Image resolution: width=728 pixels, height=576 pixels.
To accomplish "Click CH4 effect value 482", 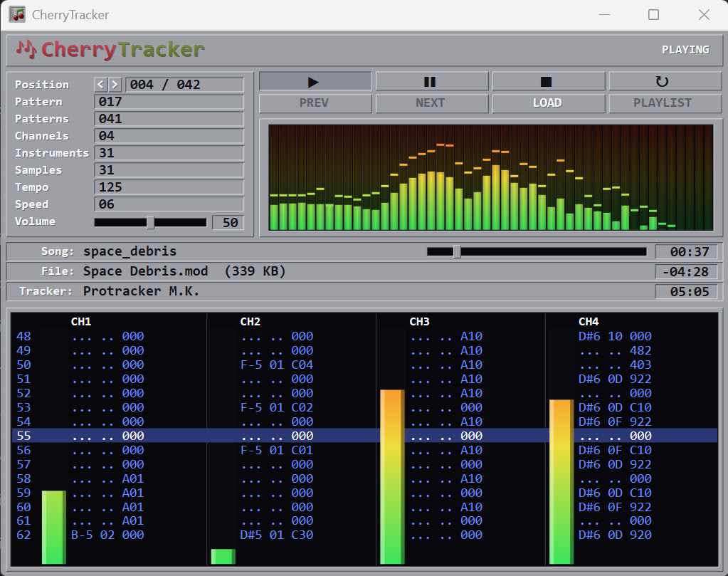I will (x=640, y=351).
